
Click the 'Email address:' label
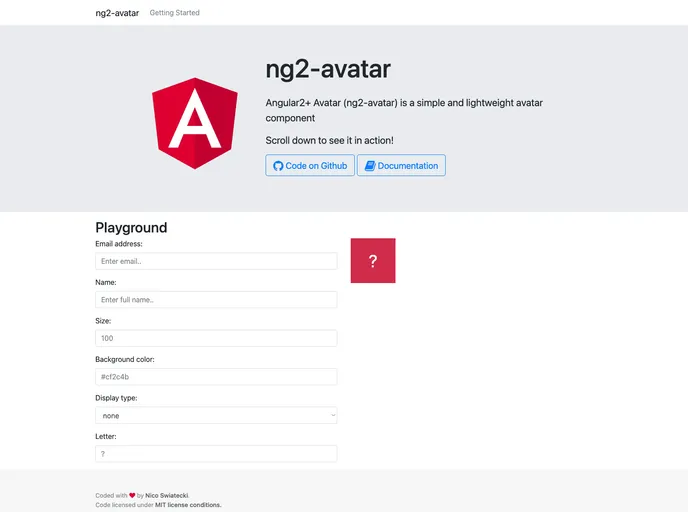pos(119,243)
